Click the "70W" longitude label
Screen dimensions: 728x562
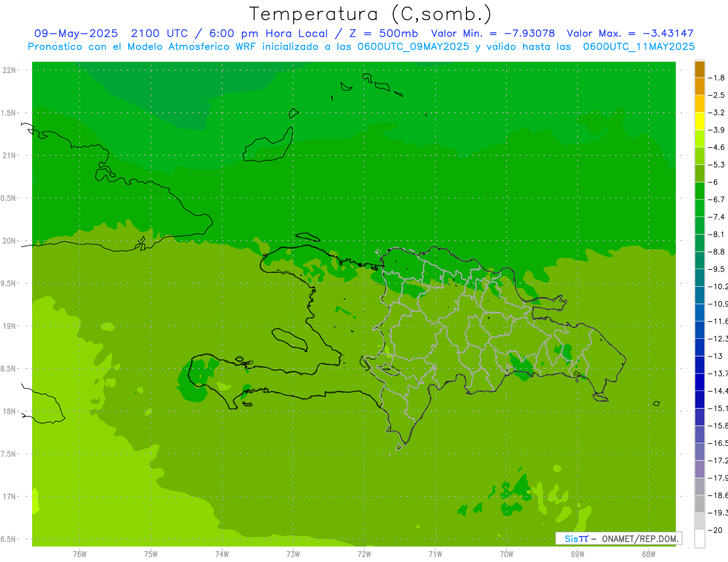[x=507, y=554]
